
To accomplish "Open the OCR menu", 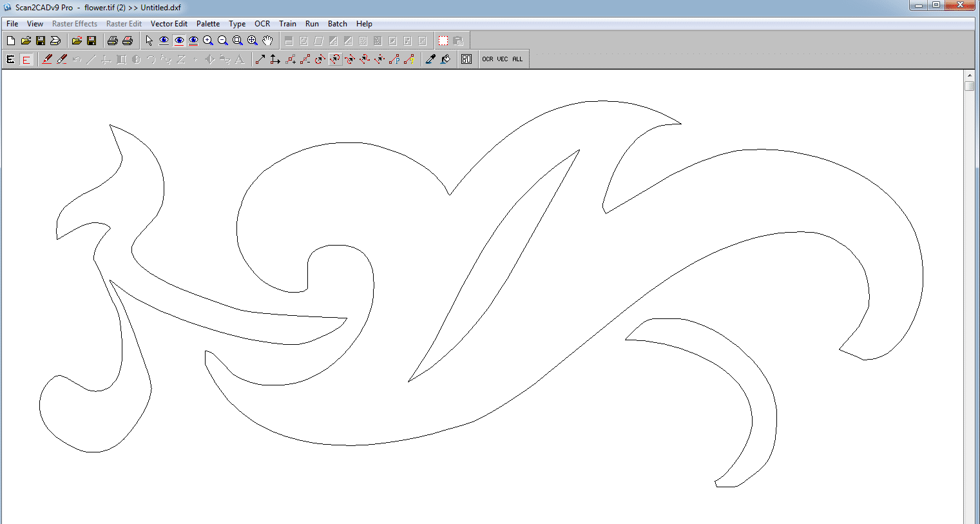I will (x=262, y=23).
